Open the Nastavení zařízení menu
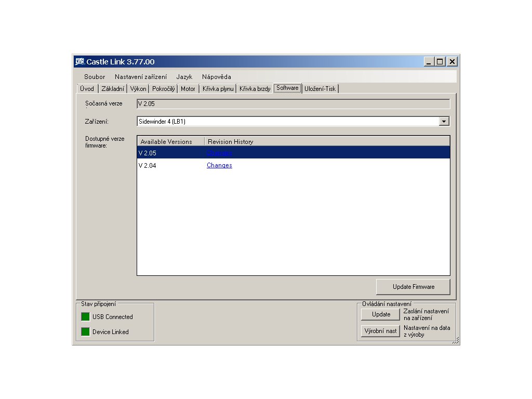532x399 pixels. click(x=141, y=77)
